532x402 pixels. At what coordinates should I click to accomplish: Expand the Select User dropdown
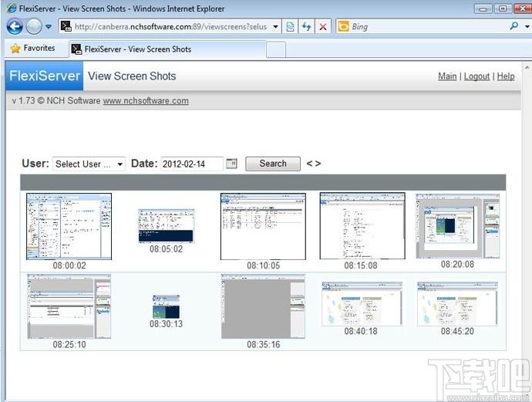(89, 164)
